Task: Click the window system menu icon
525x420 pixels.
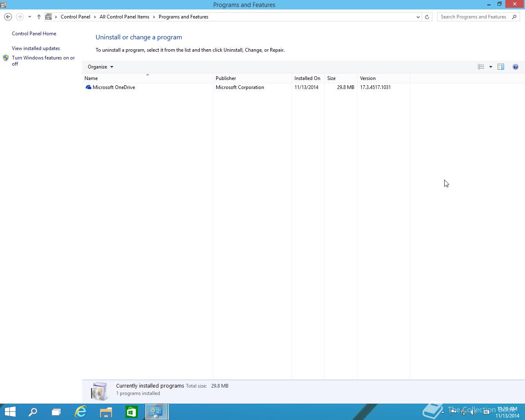Action: (x=3, y=5)
